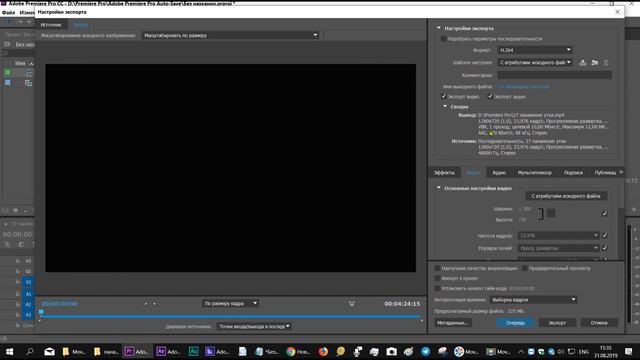This screenshot has width=640, height=360.
Task: Open the Preset dropdown
Action: tap(535, 62)
